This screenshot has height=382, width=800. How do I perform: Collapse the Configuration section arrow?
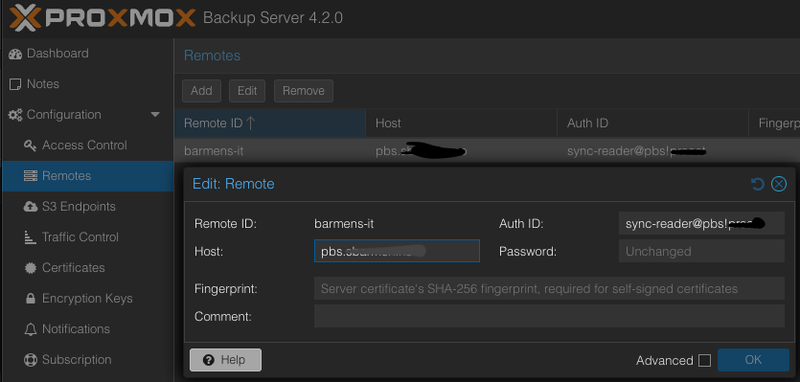(x=156, y=115)
